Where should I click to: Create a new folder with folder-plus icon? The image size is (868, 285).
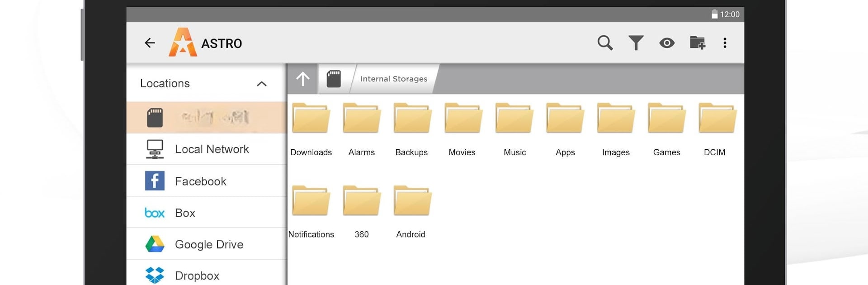pos(698,43)
